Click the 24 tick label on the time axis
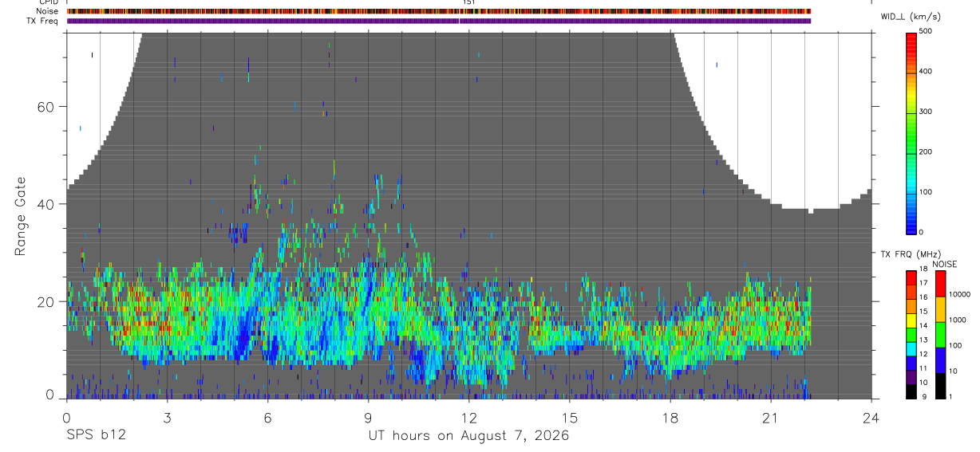 coord(871,418)
